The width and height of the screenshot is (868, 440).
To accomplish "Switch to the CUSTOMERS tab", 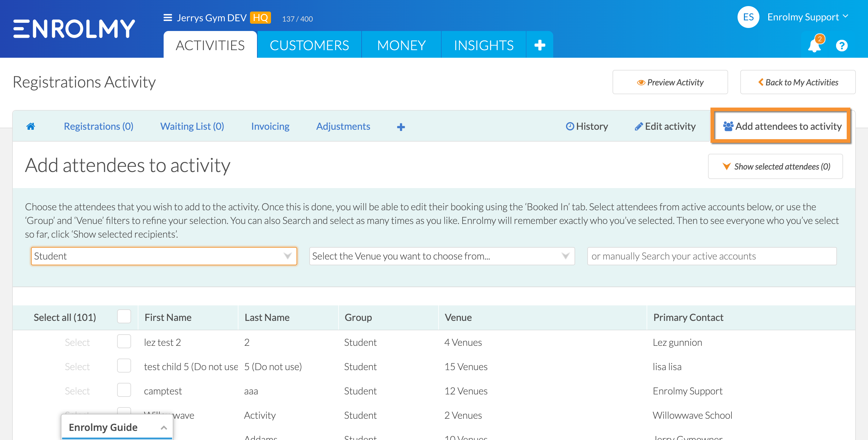I will pos(309,45).
